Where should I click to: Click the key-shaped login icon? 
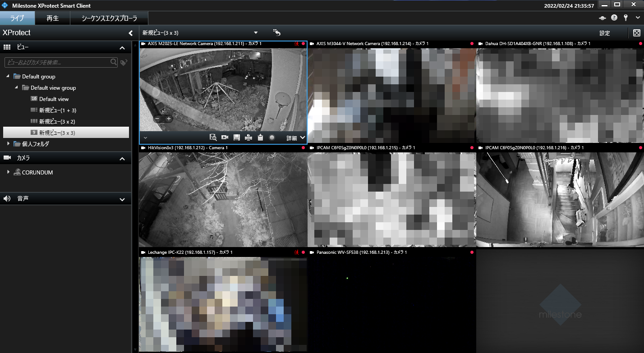tap(626, 18)
